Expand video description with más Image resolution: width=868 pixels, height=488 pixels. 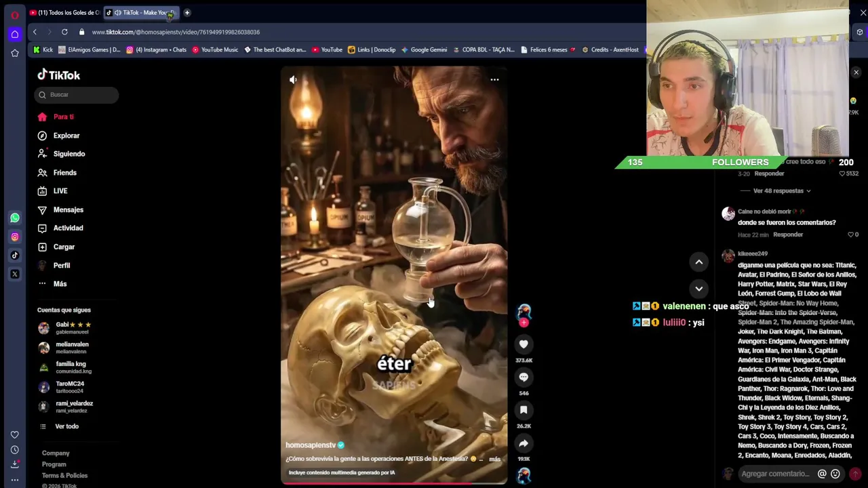[x=494, y=459]
